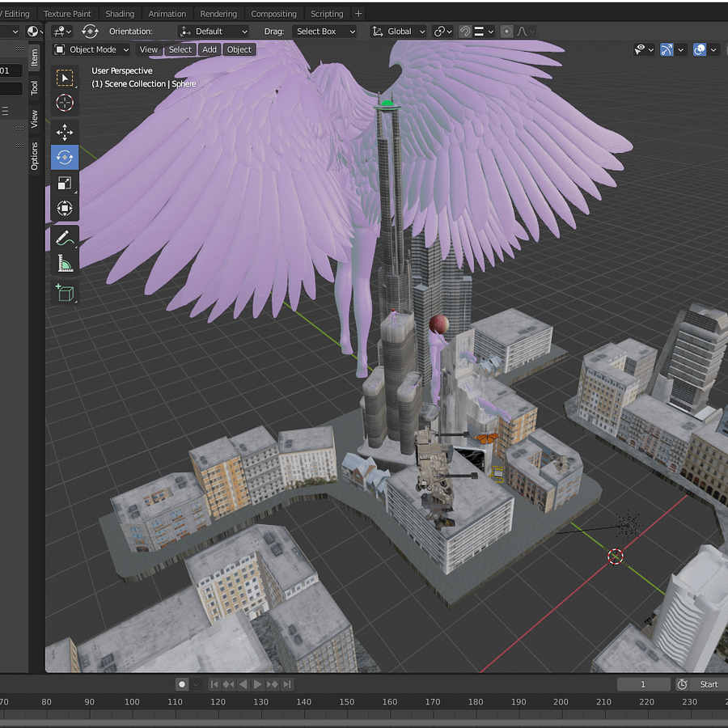
Task: Click the current frame number field
Action: [x=643, y=684]
